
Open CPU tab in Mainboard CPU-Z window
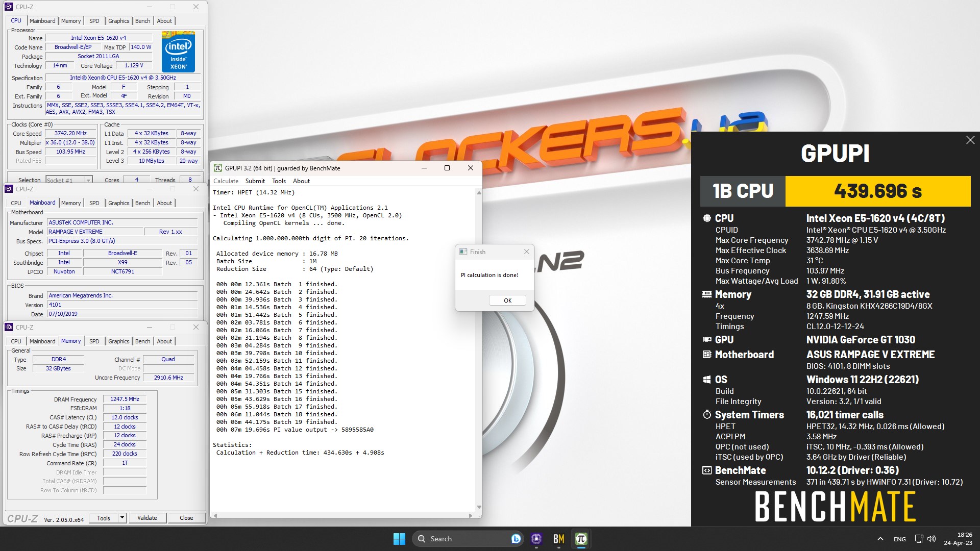pos(16,203)
